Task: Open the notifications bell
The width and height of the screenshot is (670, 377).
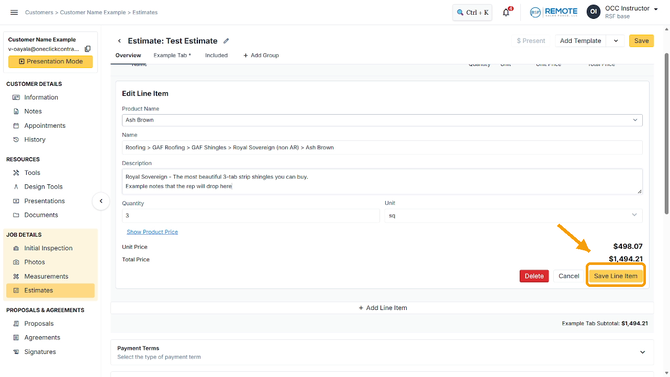Action: [x=506, y=12]
